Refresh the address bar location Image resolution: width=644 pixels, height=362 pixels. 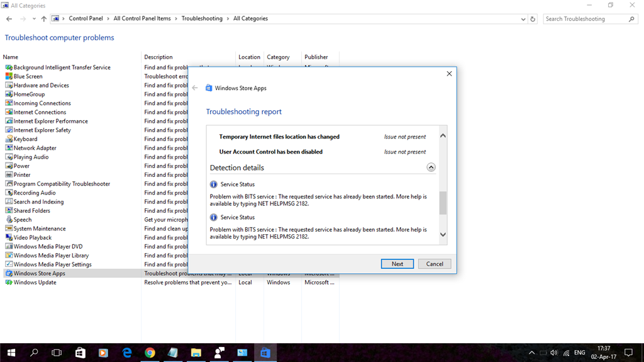tap(533, 19)
